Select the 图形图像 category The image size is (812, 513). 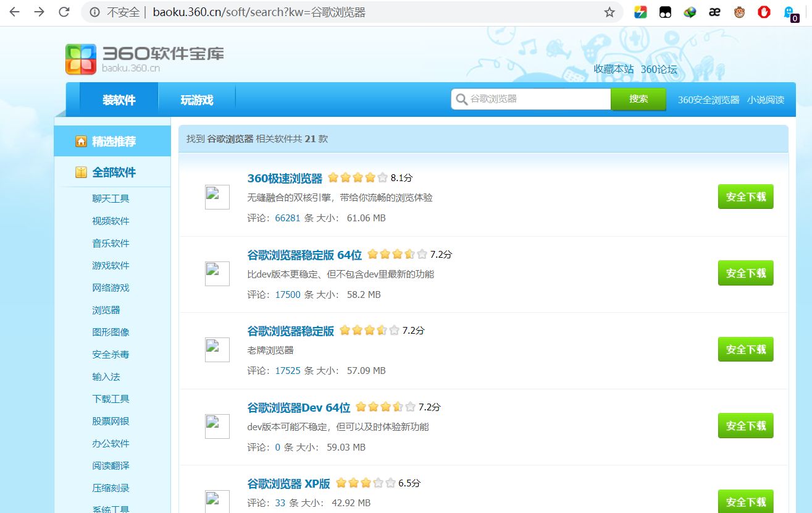pos(111,332)
